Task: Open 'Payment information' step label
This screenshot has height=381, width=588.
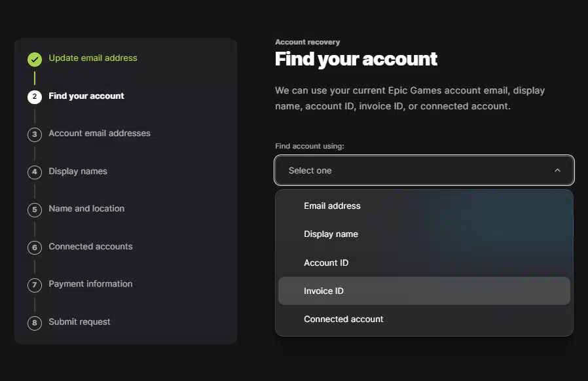Action: 90,284
